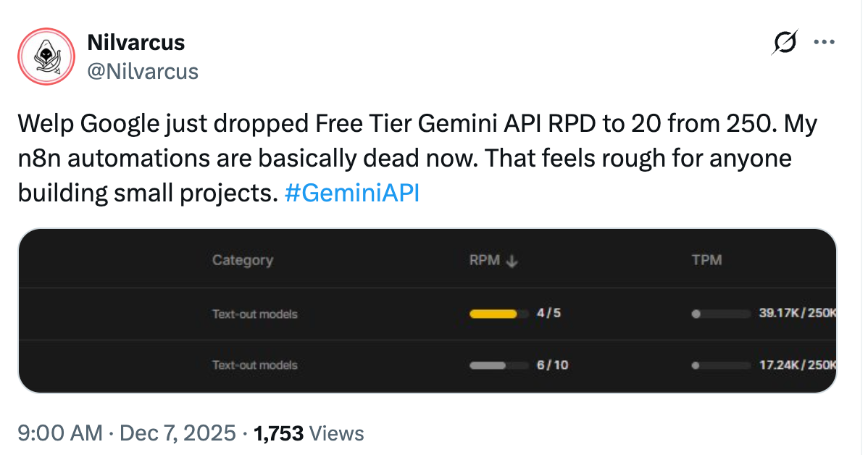The image size is (868, 455).
Task: Click the 17.24K TPM usage bar
Action: point(720,365)
